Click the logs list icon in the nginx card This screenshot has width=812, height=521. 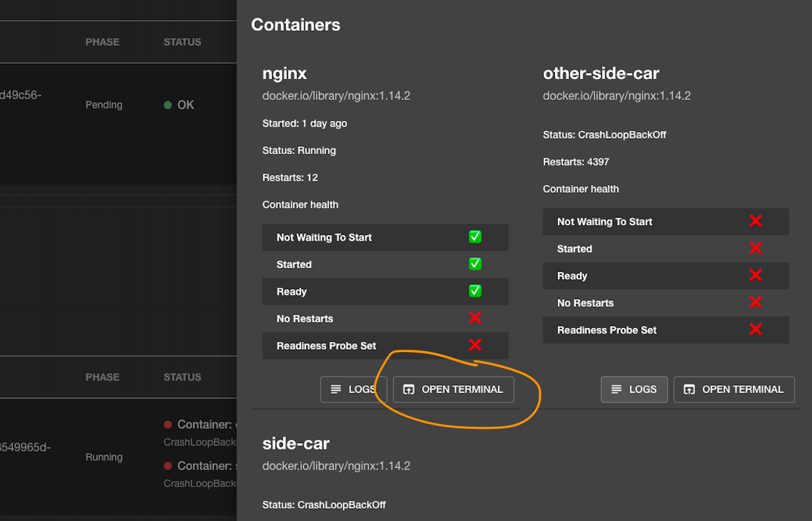[x=336, y=390]
